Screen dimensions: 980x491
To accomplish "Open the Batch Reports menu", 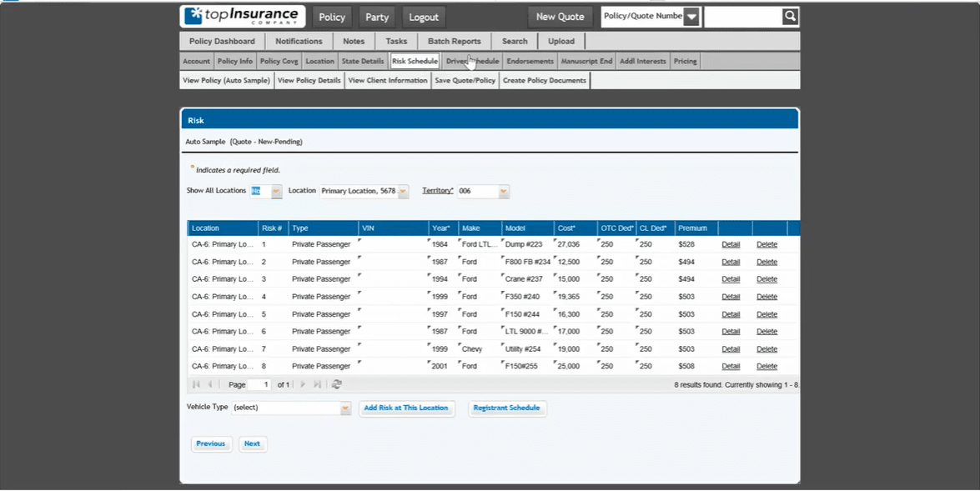I will 454,42.
